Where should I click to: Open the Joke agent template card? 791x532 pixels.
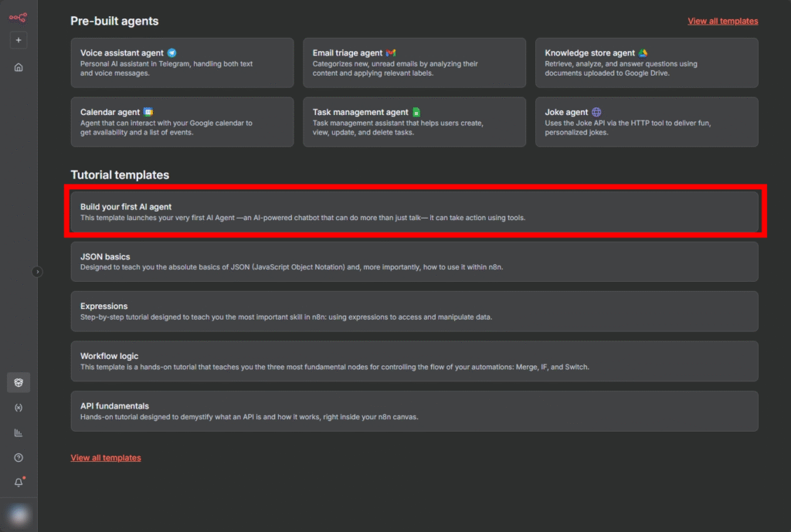646,121
